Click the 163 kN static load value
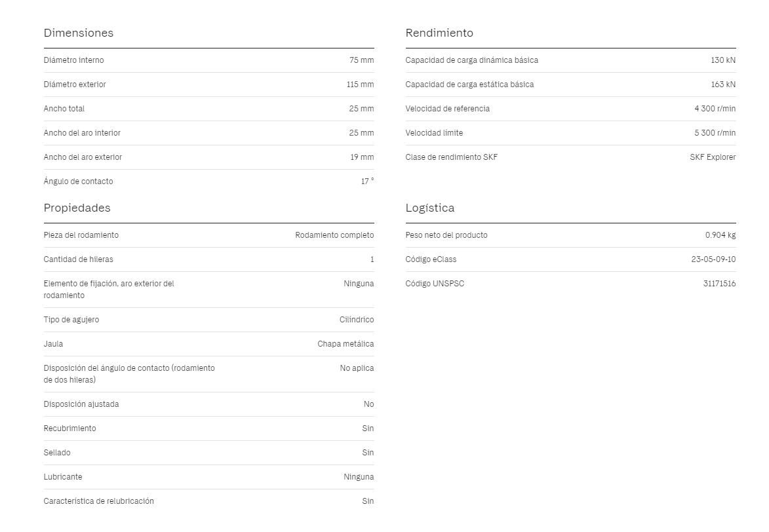Image resolution: width=769 pixels, height=532 pixels. [x=723, y=85]
